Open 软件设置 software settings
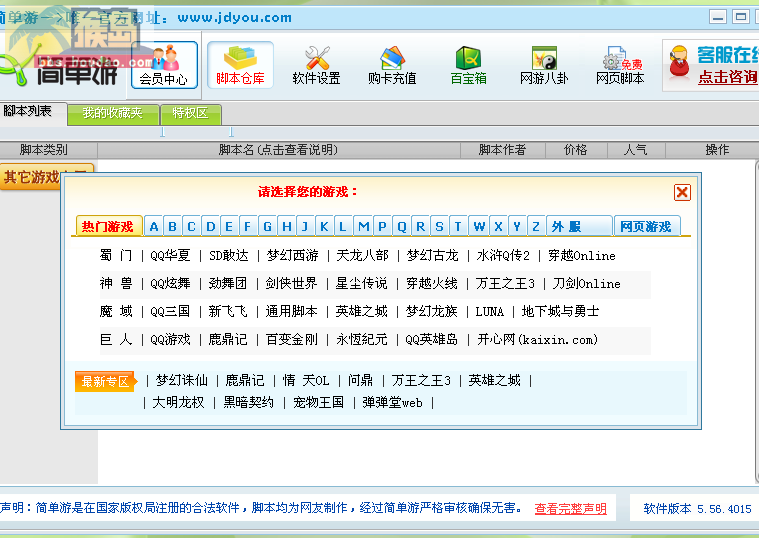 (x=317, y=65)
